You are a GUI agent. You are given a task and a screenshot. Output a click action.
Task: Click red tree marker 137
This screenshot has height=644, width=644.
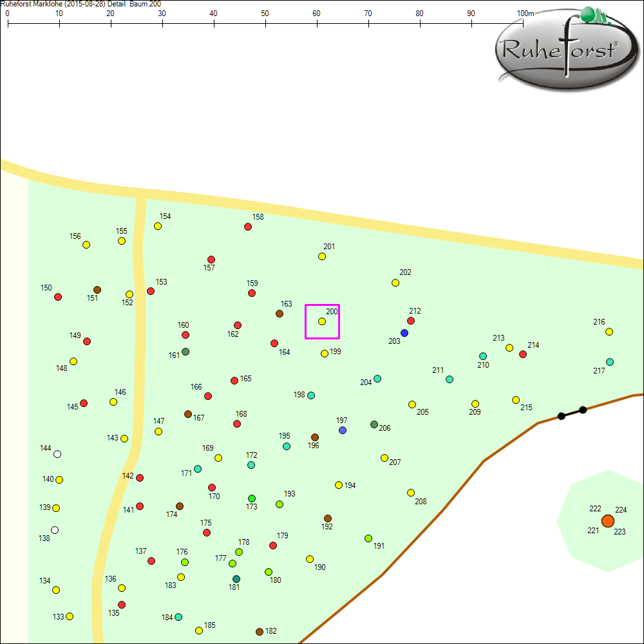[x=151, y=561]
